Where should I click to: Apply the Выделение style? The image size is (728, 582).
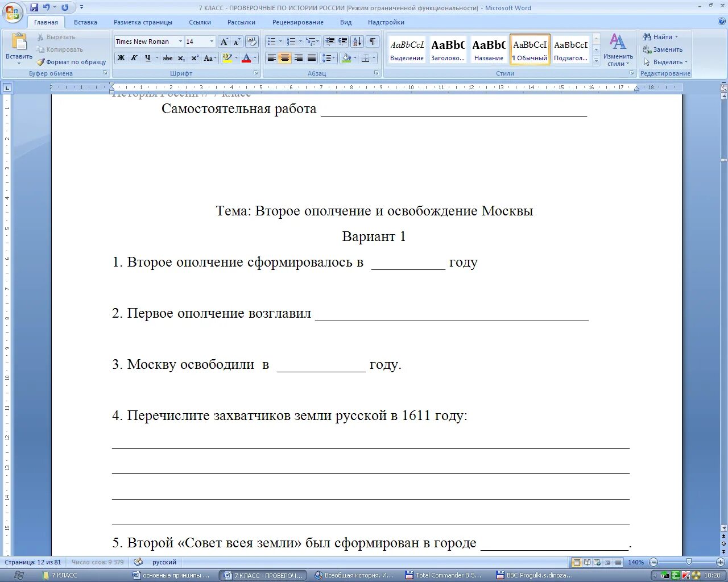tap(407, 49)
